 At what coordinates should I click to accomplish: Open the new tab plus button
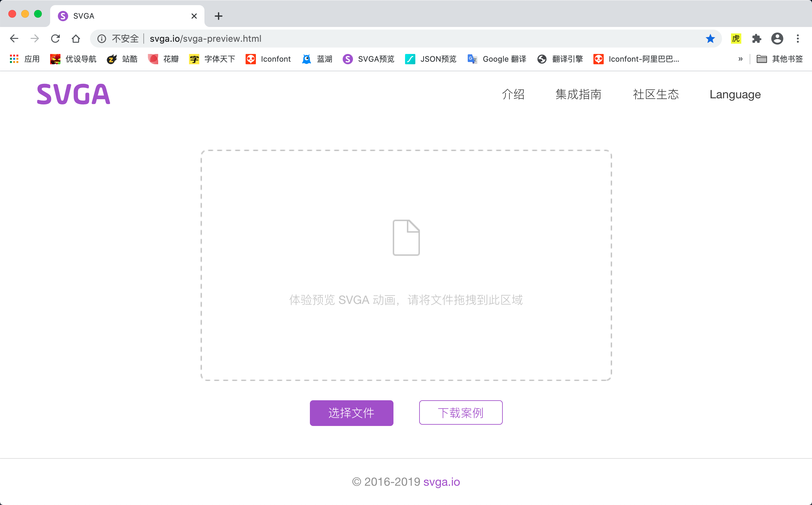[219, 16]
